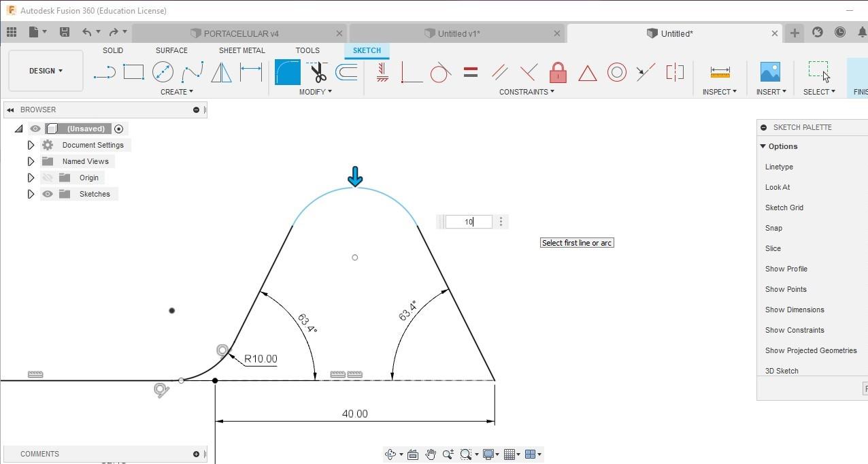Add a new design tab
The height and width of the screenshot is (464, 868).
click(x=795, y=33)
